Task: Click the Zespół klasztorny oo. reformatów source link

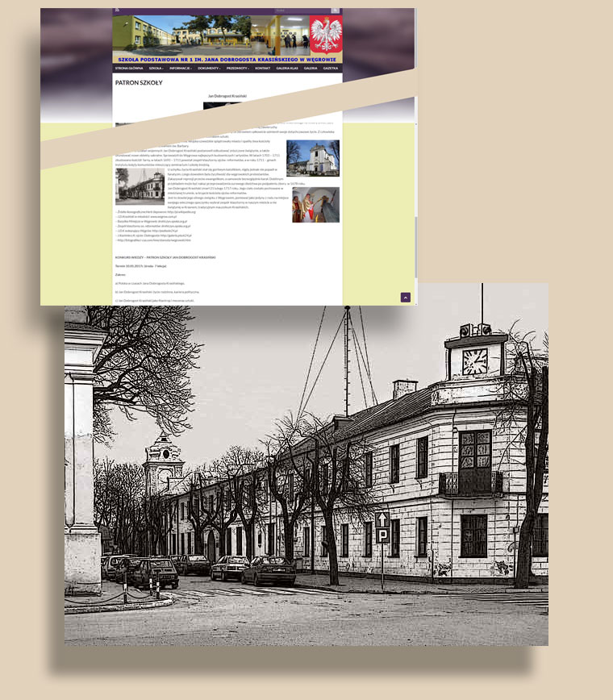Action: 153,227
